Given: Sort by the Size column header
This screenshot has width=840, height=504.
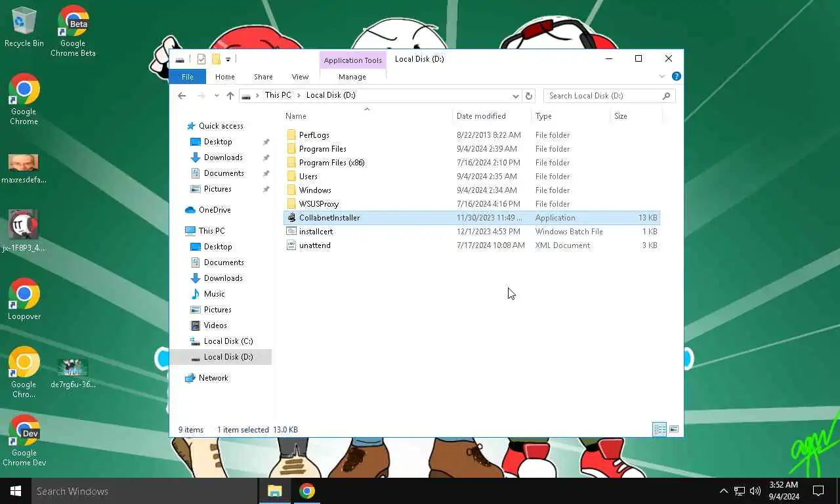Looking at the screenshot, I should [636, 116].
